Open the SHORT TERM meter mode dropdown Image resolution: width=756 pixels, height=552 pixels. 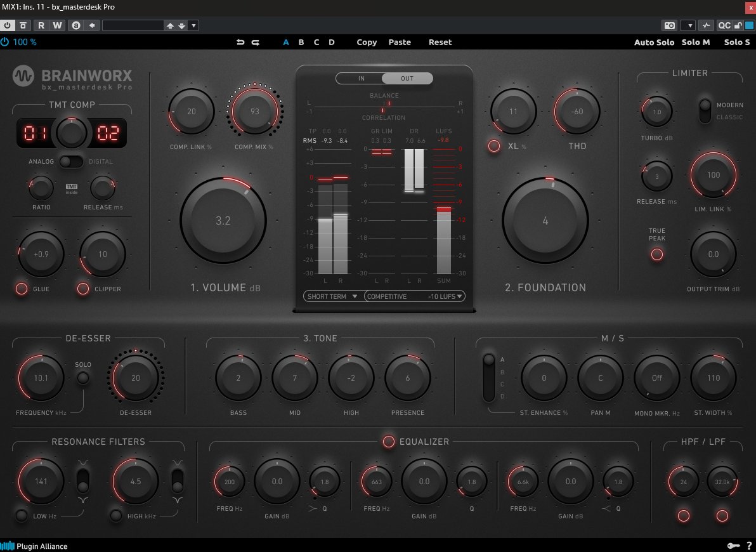tap(333, 296)
